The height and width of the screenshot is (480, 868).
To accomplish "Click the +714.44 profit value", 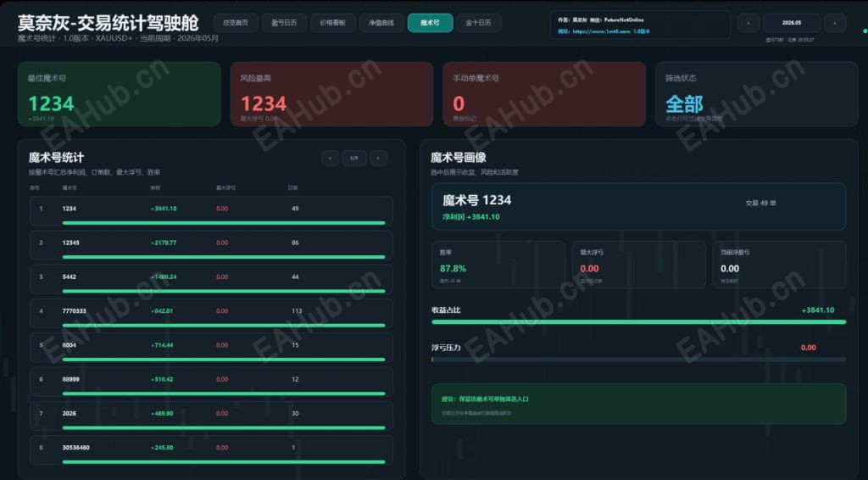I will click(162, 345).
